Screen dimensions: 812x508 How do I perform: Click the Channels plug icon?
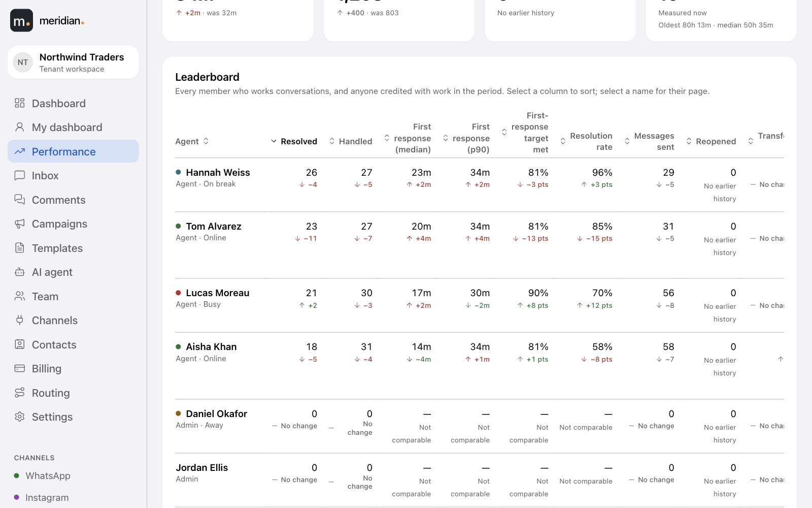pos(20,320)
